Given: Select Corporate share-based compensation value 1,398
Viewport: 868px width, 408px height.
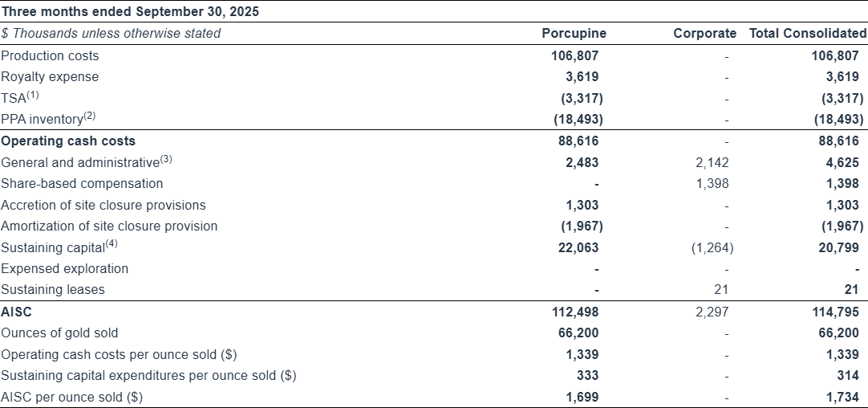Looking at the screenshot, I should (712, 184).
